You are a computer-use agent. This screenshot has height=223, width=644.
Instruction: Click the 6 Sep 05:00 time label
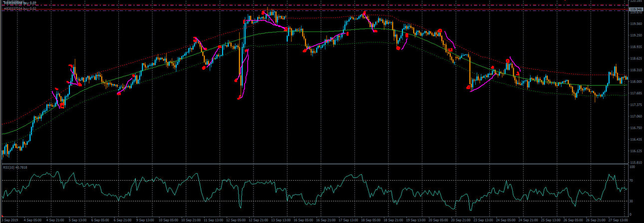pyautogui.click(x=100, y=219)
